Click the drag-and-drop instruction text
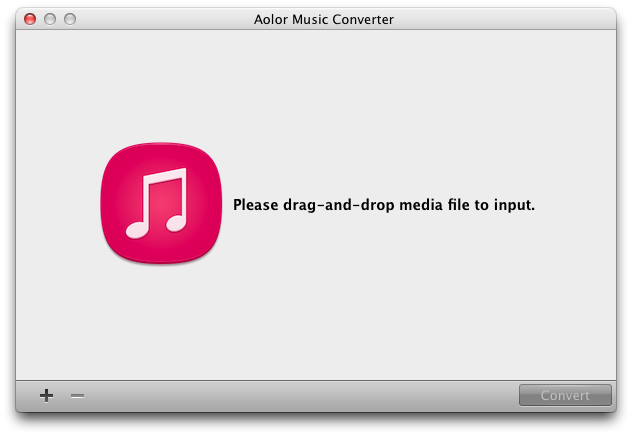Viewport: 632px width, 436px height. point(384,205)
